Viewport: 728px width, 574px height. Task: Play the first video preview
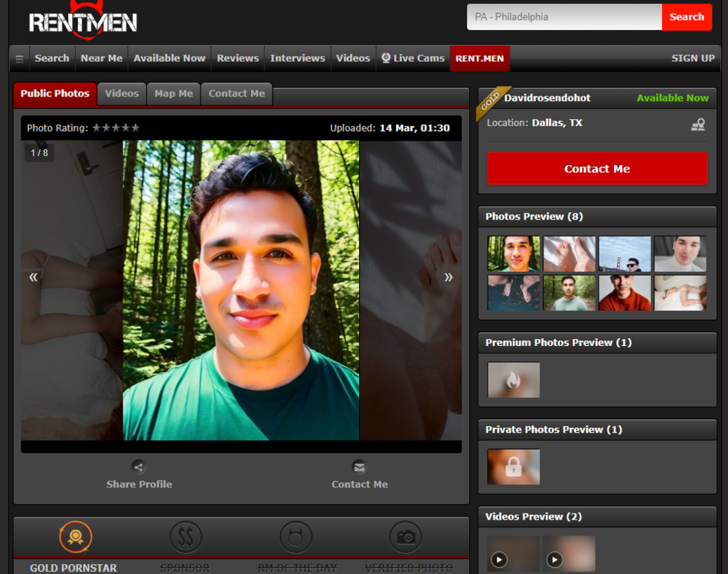pyautogui.click(x=514, y=554)
